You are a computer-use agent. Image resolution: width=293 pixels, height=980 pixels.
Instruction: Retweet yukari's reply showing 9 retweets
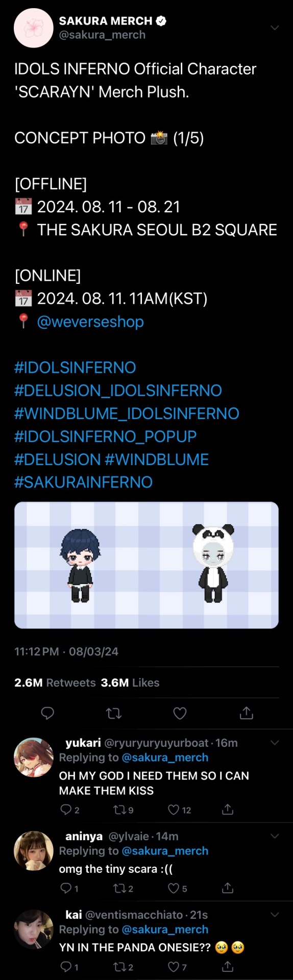click(x=123, y=810)
